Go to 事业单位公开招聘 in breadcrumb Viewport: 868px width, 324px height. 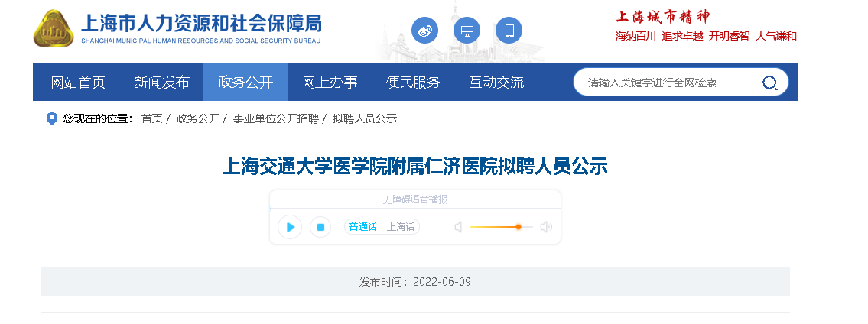(x=275, y=119)
